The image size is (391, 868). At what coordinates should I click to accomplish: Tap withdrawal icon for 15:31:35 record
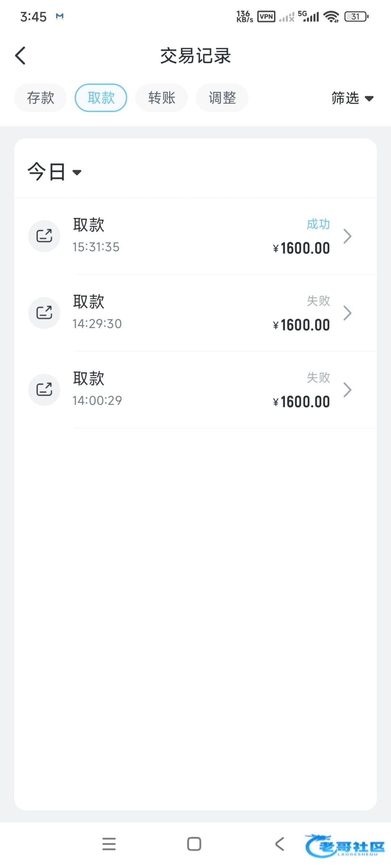coord(44,236)
